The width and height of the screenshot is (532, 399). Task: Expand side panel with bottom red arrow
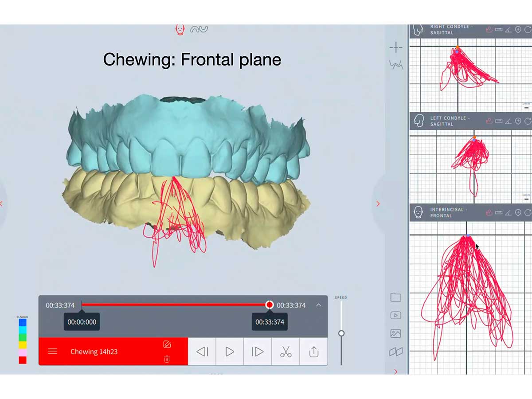click(x=395, y=372)
